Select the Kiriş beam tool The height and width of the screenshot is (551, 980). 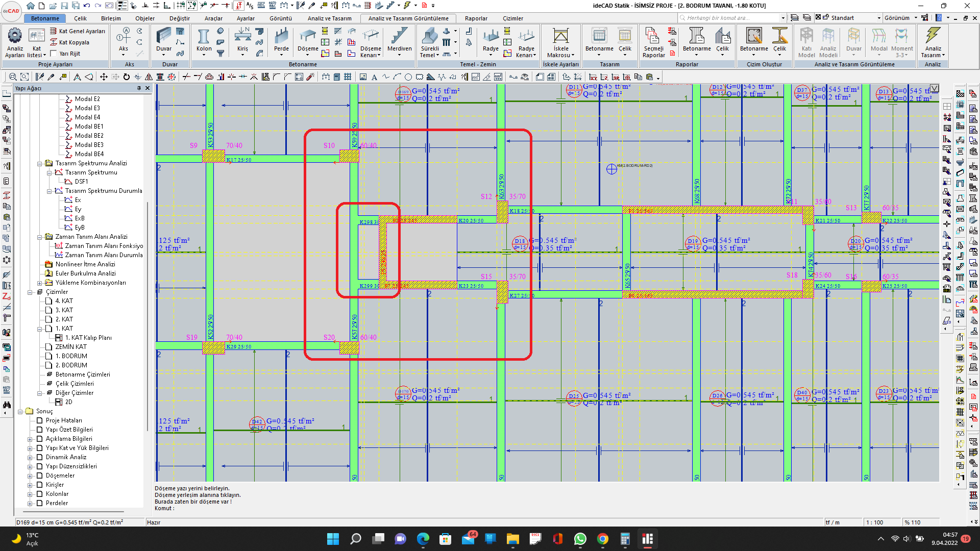[x=242, y=41]
